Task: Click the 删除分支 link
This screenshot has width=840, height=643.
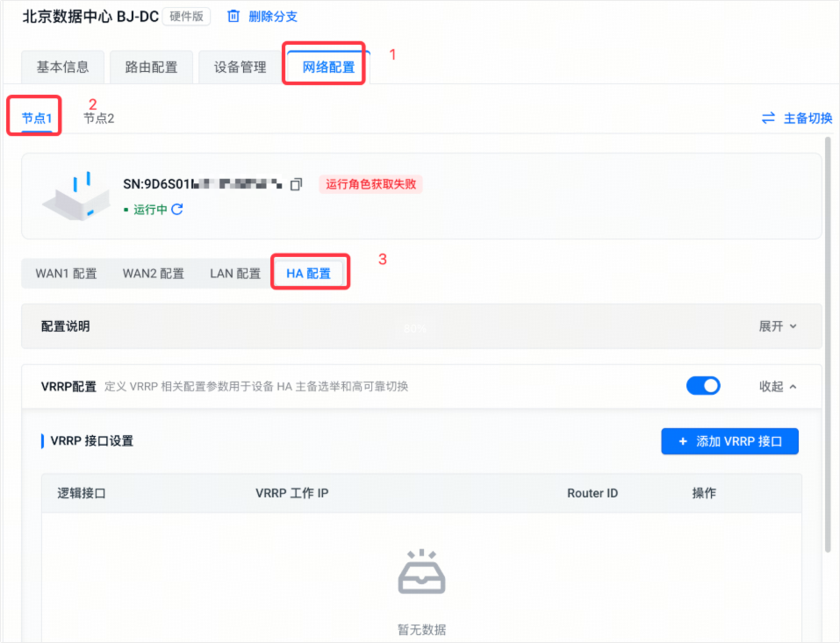Action: click(x=273, y=17)
